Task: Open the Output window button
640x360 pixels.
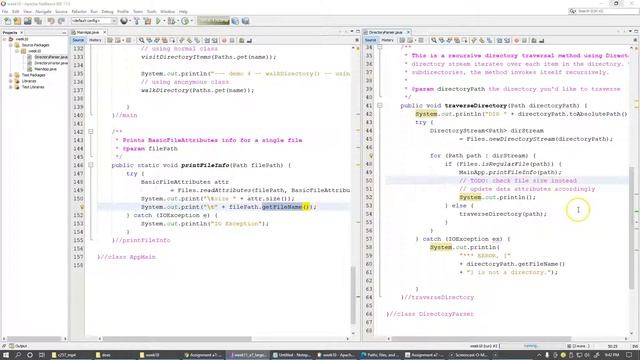Action: (x=18, y=346)
